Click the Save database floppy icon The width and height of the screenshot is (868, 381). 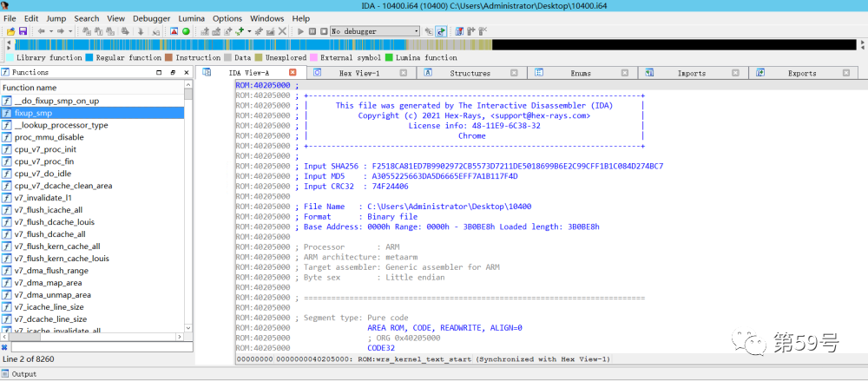(x=23, y=31)
